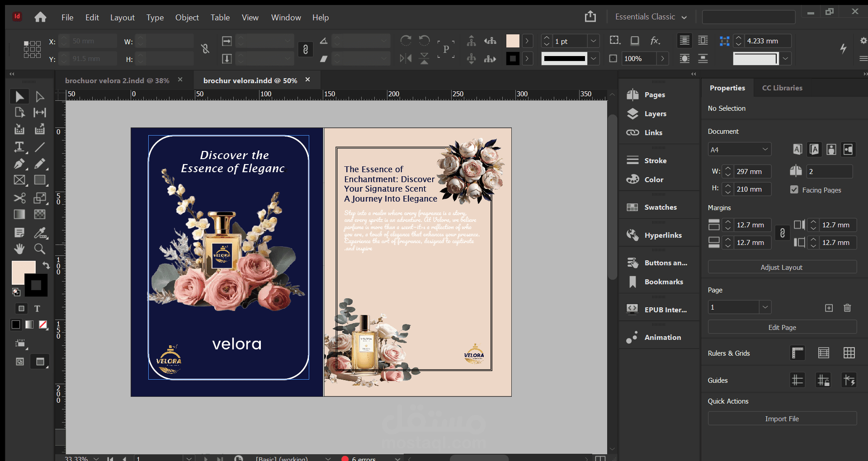Image resolution: width=868 pixels, height=461 pixels.
Task: Uncheck the Facing Pages checkbox
Action: (x=794, y=190)
